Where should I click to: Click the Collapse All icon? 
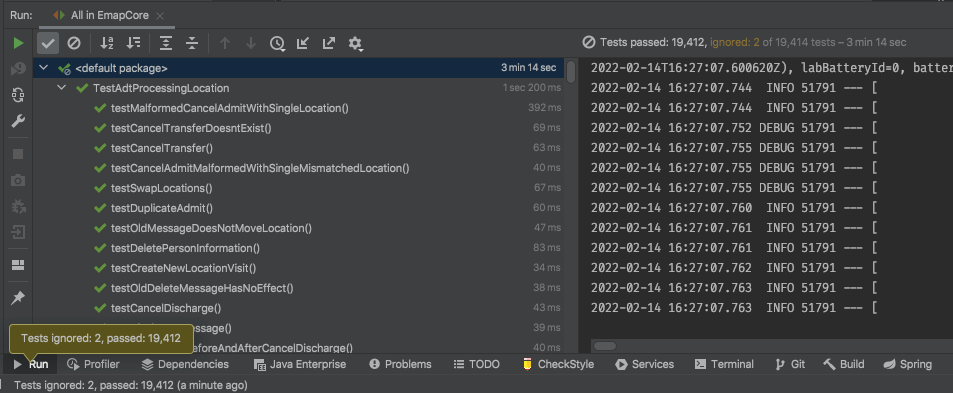tap(192, 43)
